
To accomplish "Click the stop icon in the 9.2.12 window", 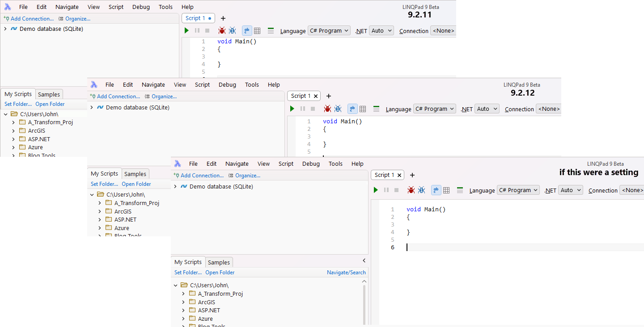I will click(313, 109).
